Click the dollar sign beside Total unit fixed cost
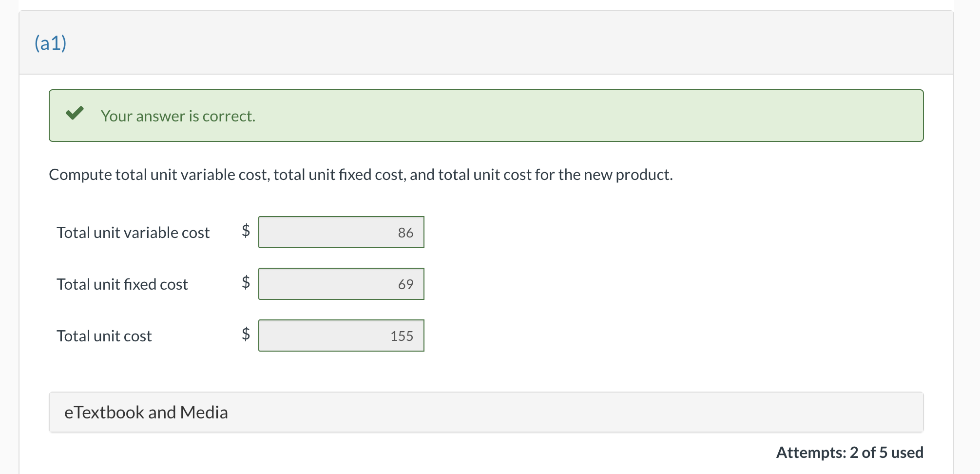 (246, 284)
